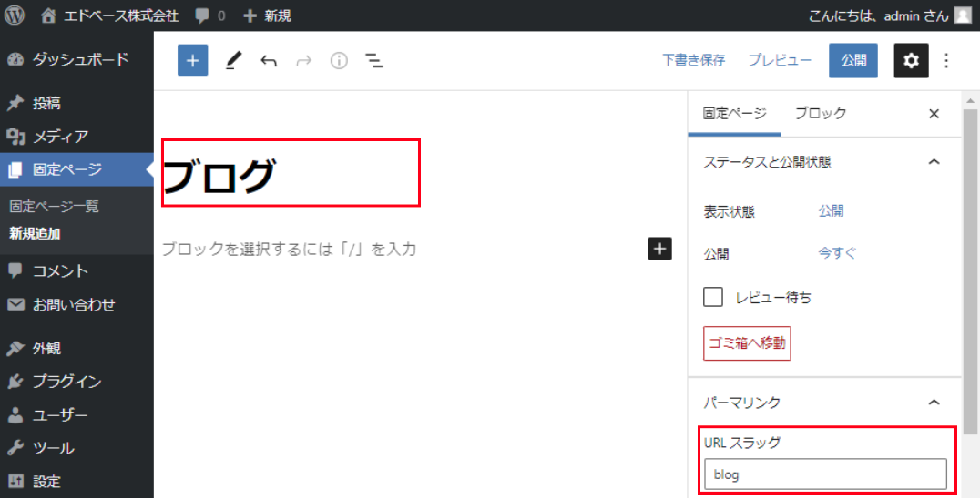This screenshot has width=980, height=500.
Task: Open the document details info icon
Action: 339,61
